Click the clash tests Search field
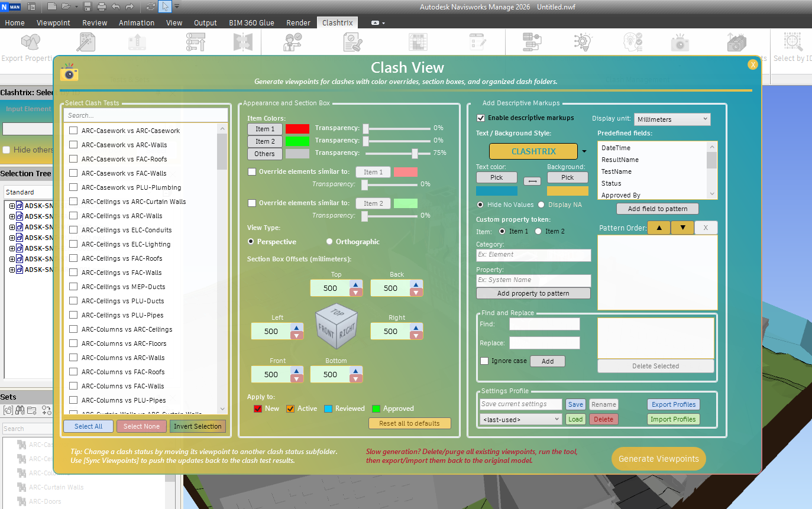This screenshot has width=812, height=509. coord(145,115)
